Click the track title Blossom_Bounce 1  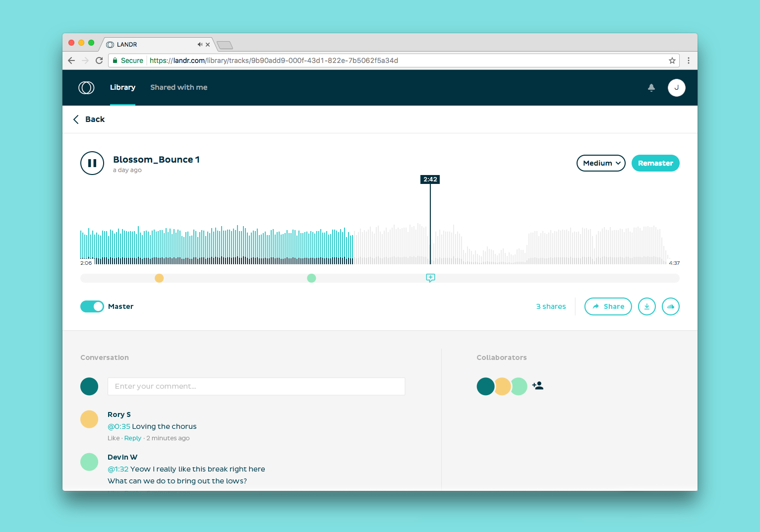point(156,160)
